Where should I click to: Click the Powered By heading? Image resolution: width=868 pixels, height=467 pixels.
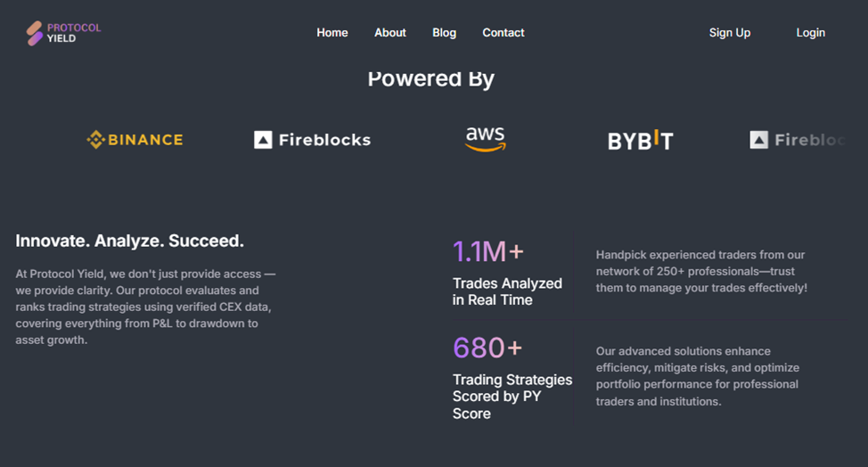pos(431,78)
